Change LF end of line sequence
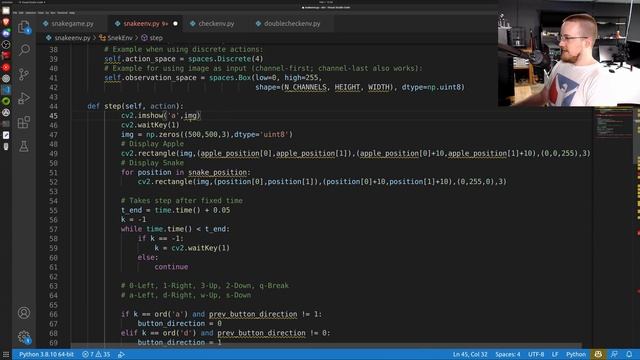 (x=555, y=354)
